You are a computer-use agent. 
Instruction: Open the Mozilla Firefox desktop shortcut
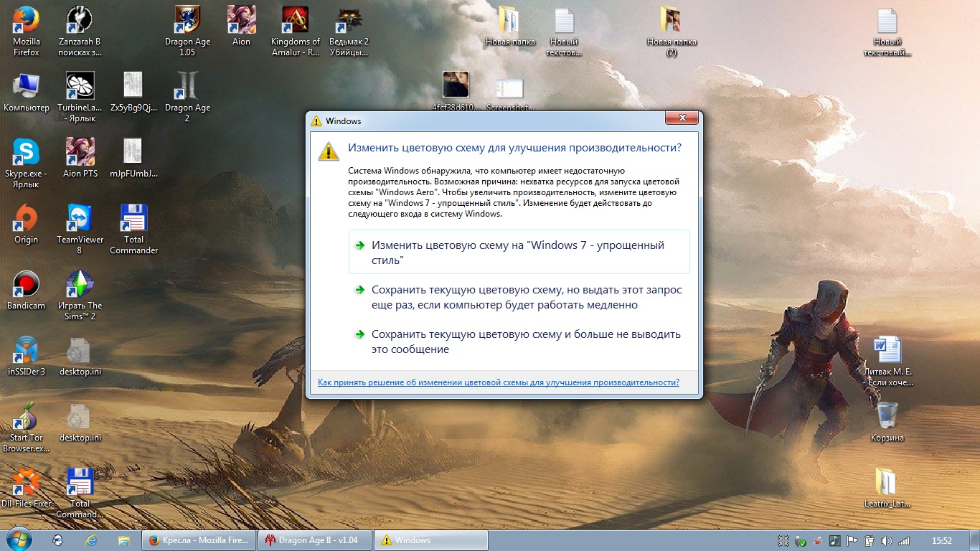27,32
